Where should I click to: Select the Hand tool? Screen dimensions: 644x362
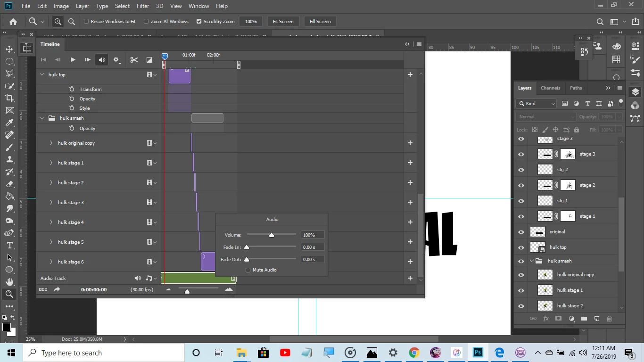[x=9, y=282]
